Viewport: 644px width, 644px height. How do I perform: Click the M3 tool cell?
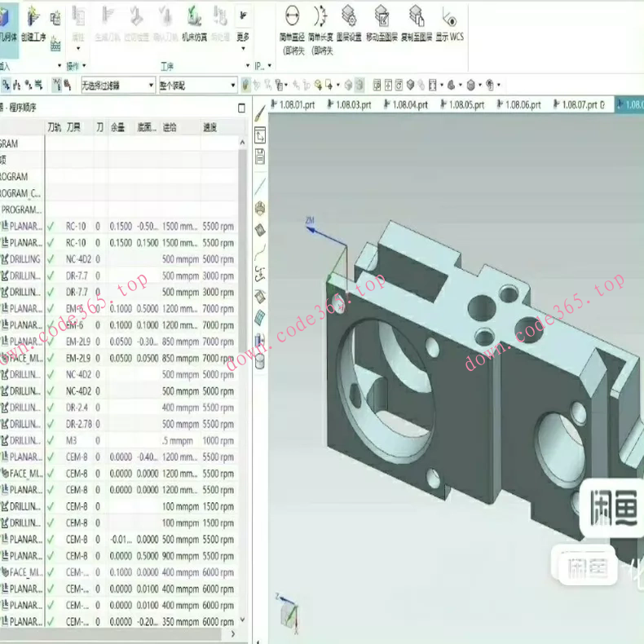[x=72, y=441]
